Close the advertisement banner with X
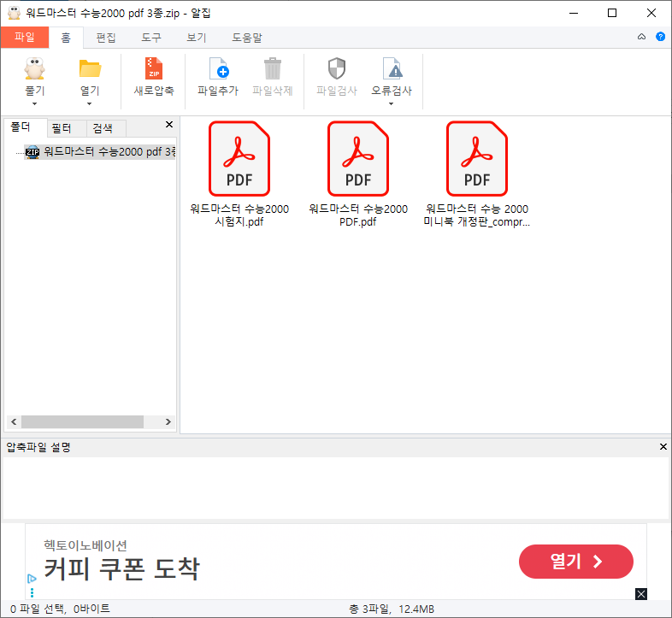672x618 pixels. [641, 594]
